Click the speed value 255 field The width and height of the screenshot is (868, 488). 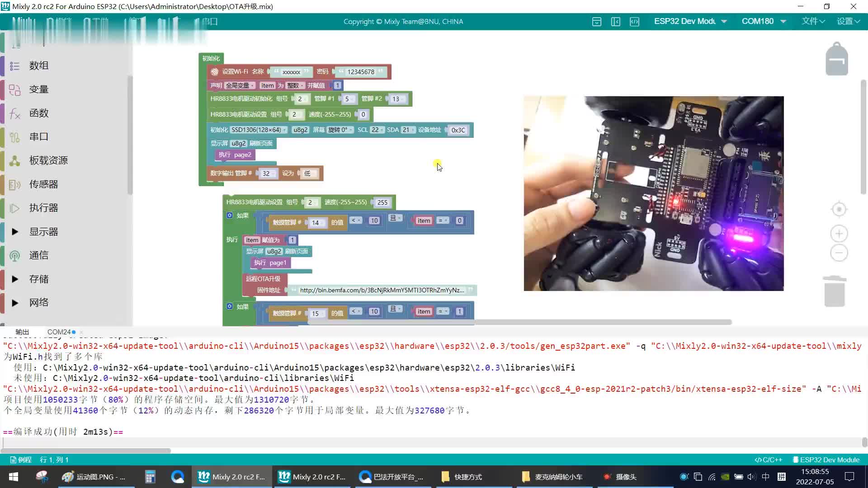click(x=382, y=202)
